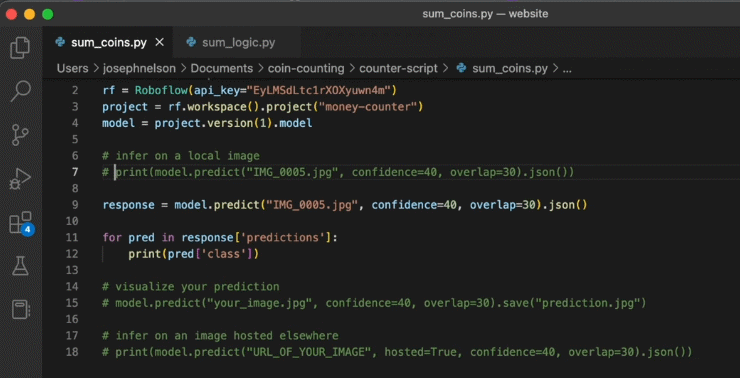Select the sum_coins.py editor tab
The height and width of the screenshot is (378, 740).
coord(108,42)
